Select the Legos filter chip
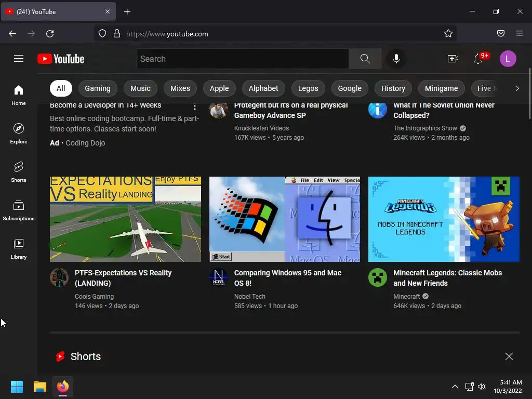The image size is (532, 399). point(308,88)
